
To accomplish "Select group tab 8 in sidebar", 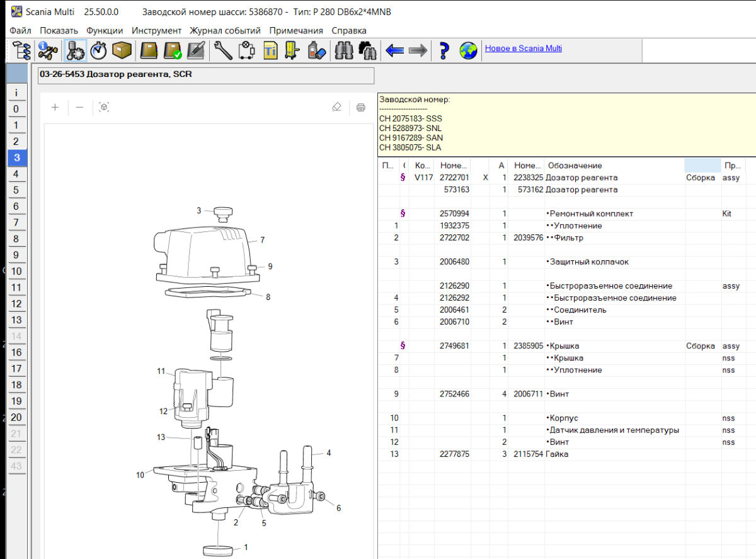I will pyautogui.click(x=17, y=239).
